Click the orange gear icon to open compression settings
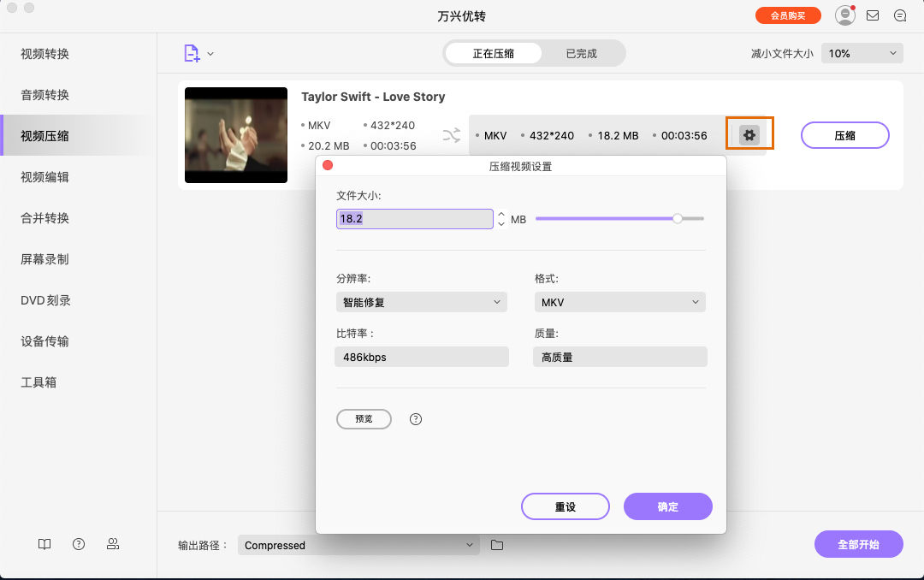This screenshot has height=580, width=924. [x=749, y=134]
